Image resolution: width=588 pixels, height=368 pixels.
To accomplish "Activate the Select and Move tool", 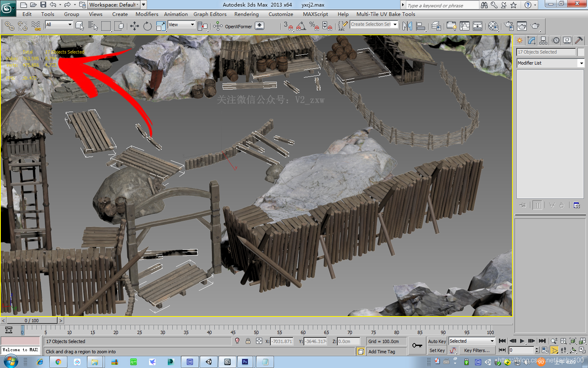I will click(x=134, y=26).
